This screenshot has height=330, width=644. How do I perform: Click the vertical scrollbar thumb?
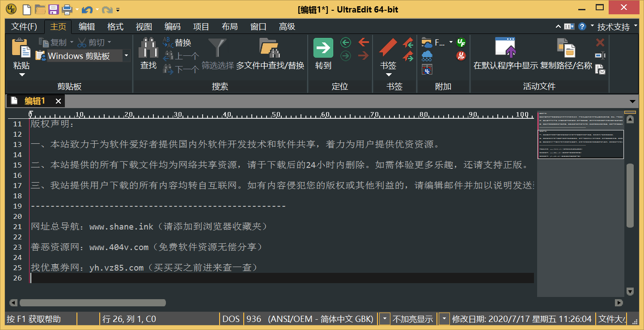(630, 195)
